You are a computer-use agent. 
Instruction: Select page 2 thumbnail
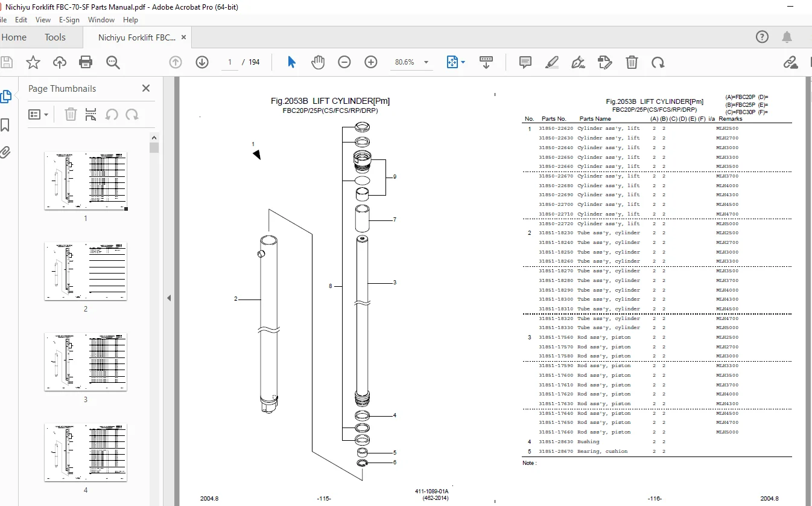[86, 271]
